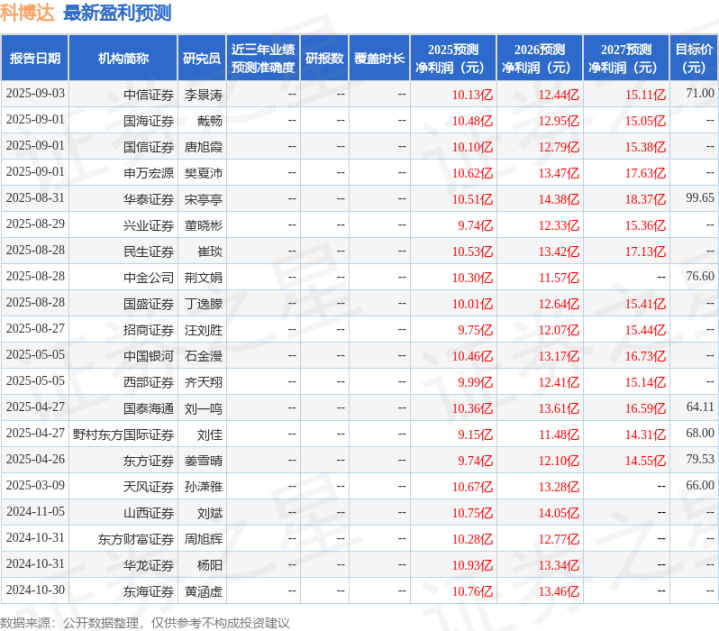Click the report date 2025-08-27
Screen dimensions: 719x631
35,328
